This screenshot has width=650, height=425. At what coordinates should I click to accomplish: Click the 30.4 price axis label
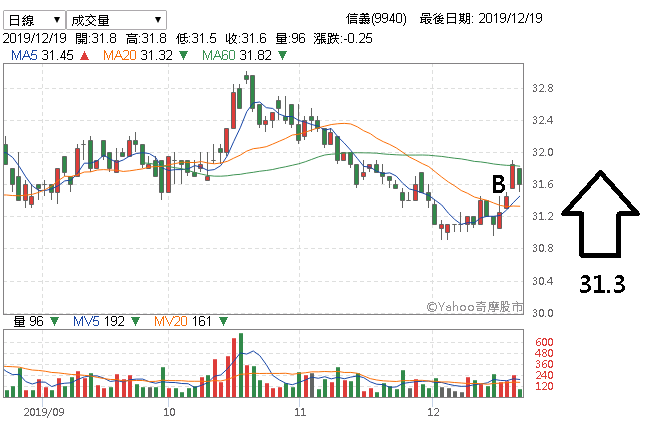point(543,282)
